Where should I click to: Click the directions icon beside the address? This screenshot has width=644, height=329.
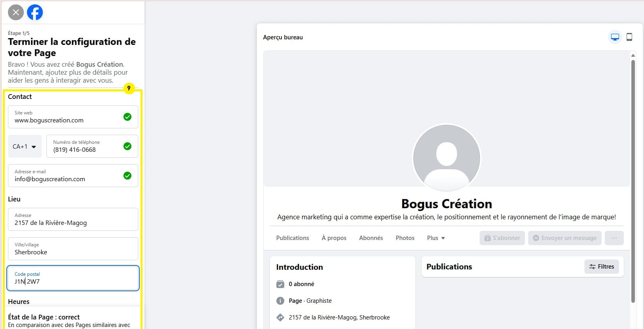tap(280, 317)
